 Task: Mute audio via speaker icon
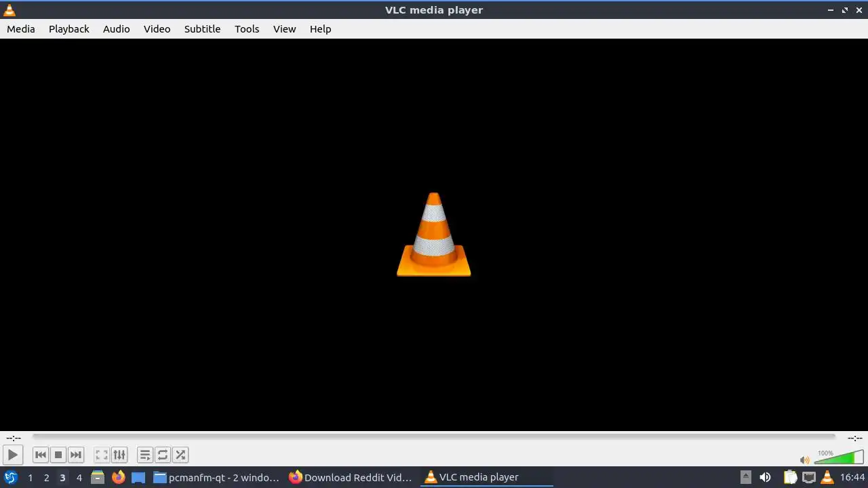pos(805,460)
